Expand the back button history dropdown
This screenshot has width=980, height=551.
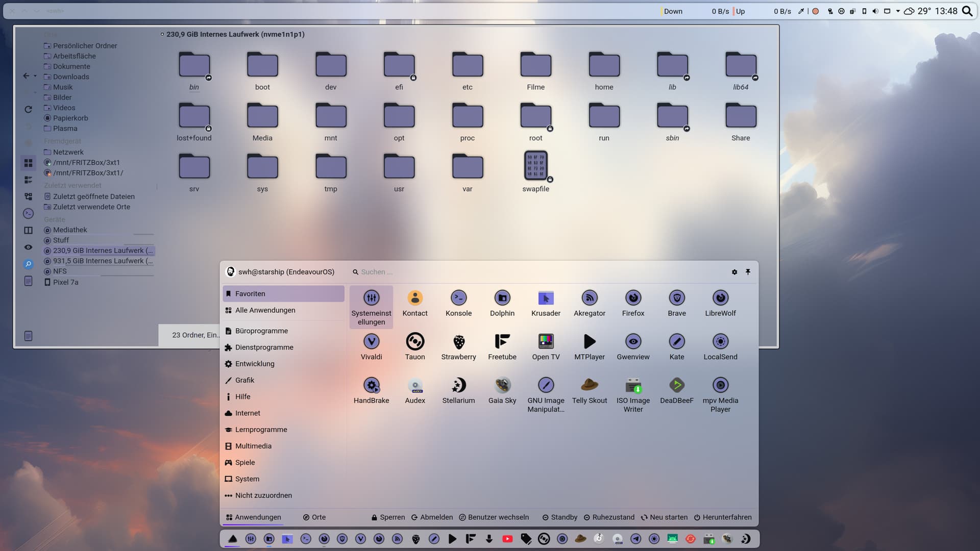click(35, 76)
